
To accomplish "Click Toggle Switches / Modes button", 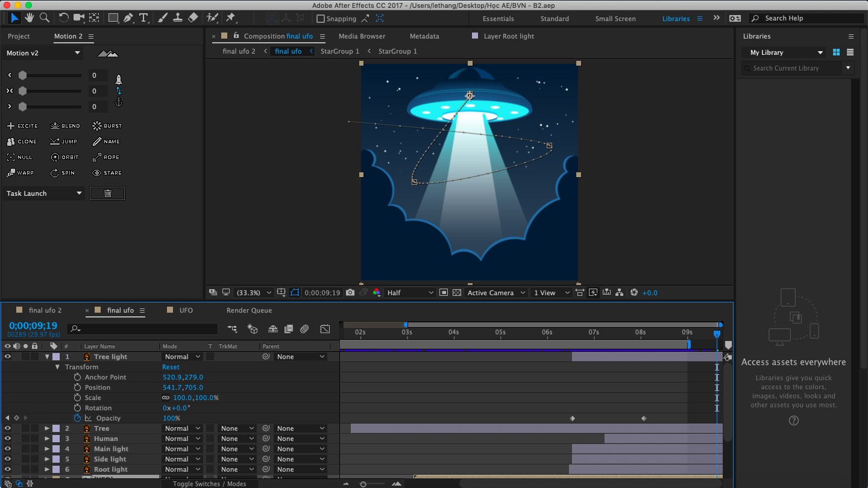I will click(x=209, y=484).
